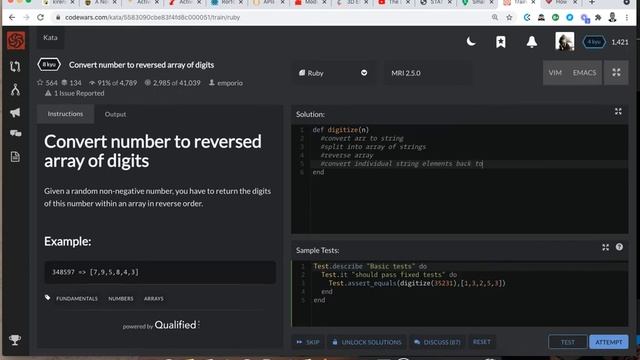Open the megaphone icon in the sidebar
Viewport: 640px width, 360px height.
15,112
